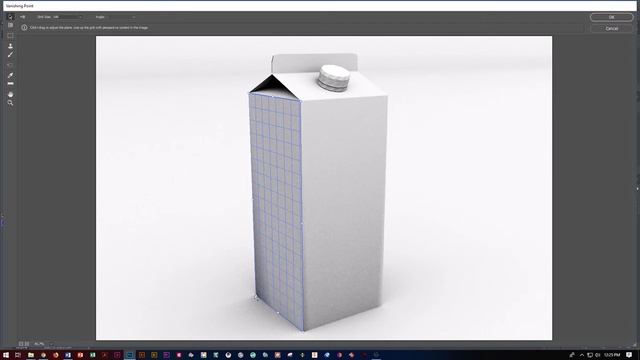Open PowerPoint from the taskbar

pos(80,355)
